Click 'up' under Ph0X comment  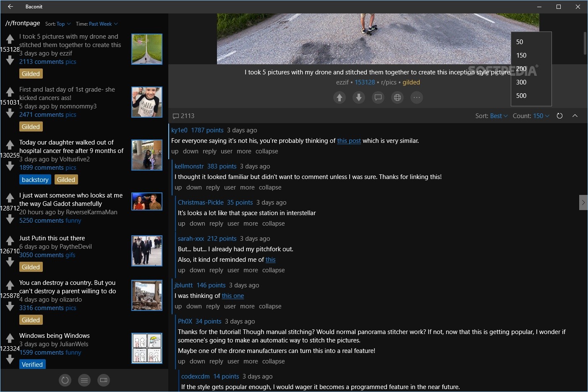(x=181, y=361)
